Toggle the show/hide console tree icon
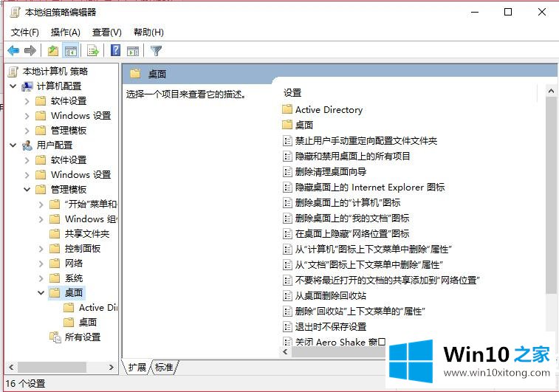 pyautogui.click(x=71, y=51)
